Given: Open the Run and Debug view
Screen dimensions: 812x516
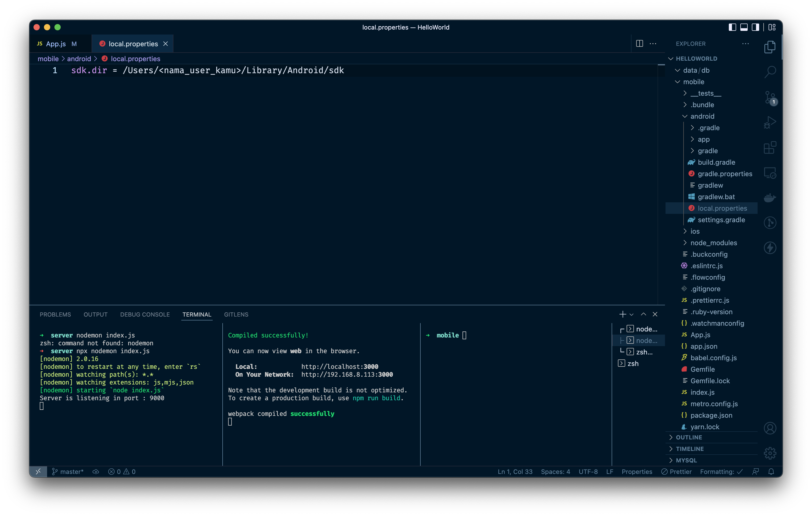Looking at the screenshot, I should click(x=770, y=122).
